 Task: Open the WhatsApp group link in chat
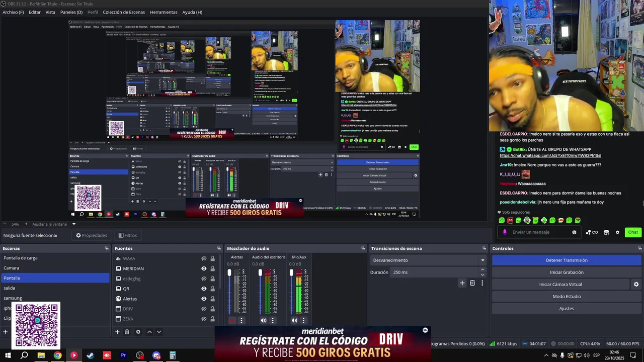550,156
